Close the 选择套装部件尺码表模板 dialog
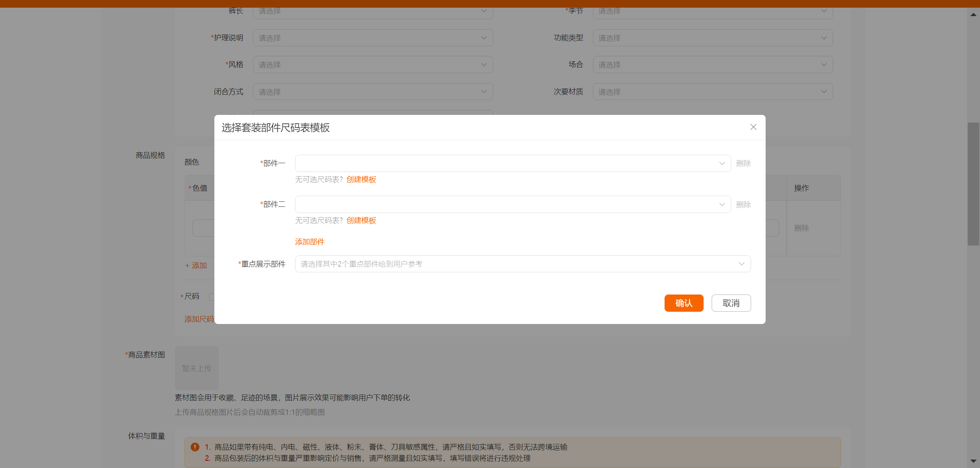 753,127
